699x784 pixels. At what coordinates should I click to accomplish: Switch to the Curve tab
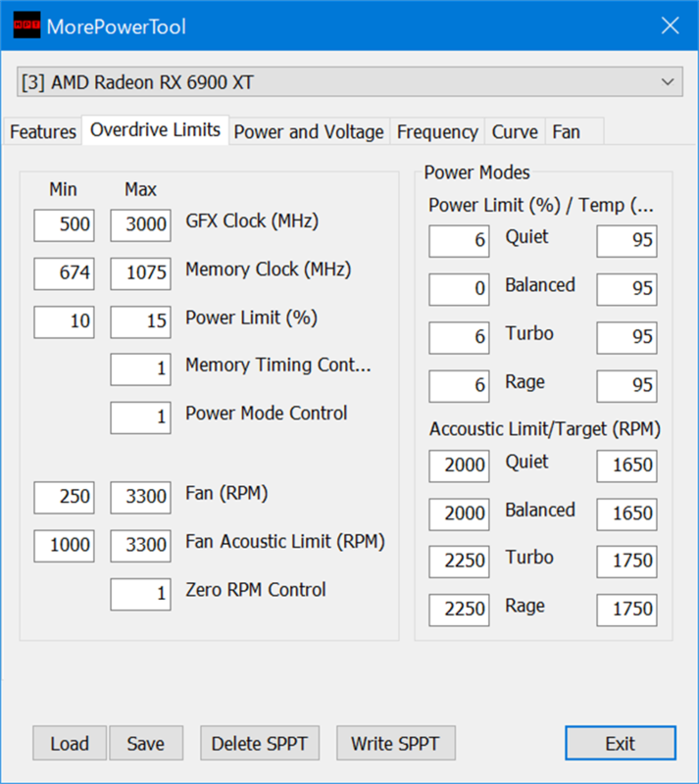click(x=515, y=132)
